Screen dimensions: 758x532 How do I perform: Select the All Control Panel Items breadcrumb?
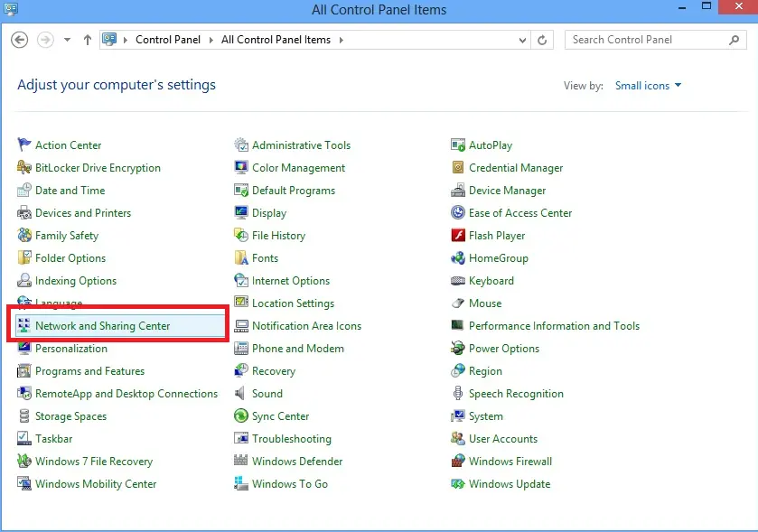276,40
